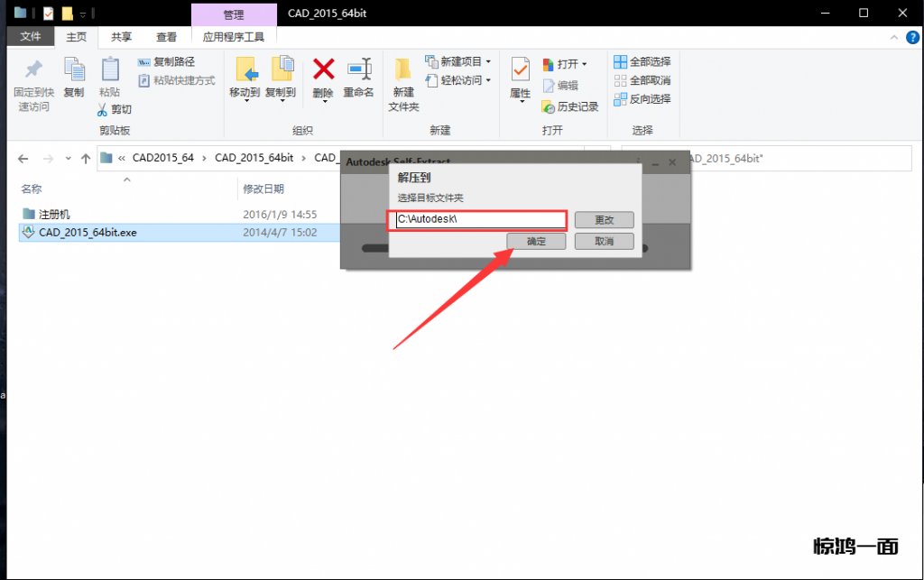Click the 更改 change folder button

pos(604,220)
